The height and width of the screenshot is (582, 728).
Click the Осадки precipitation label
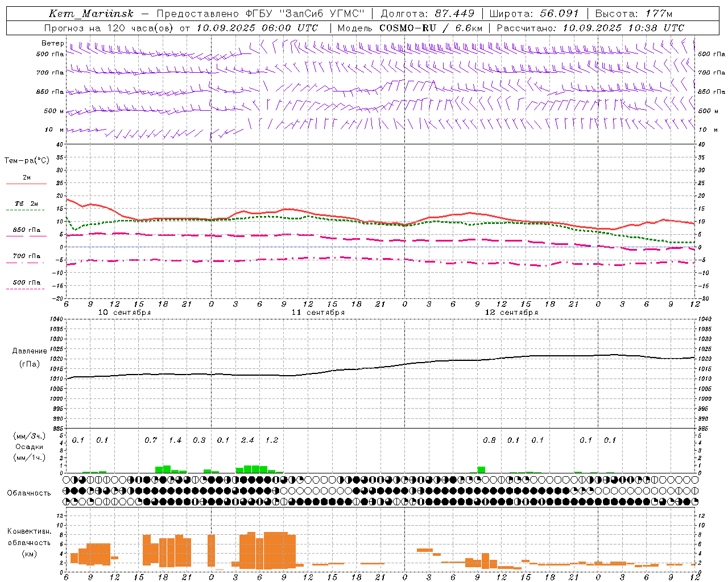coord(29,447)
